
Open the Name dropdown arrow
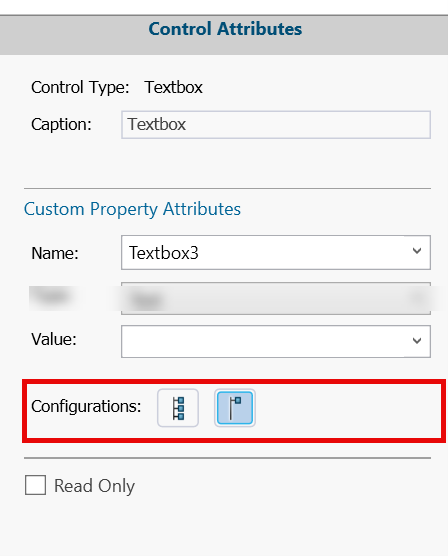pos(417,251)
